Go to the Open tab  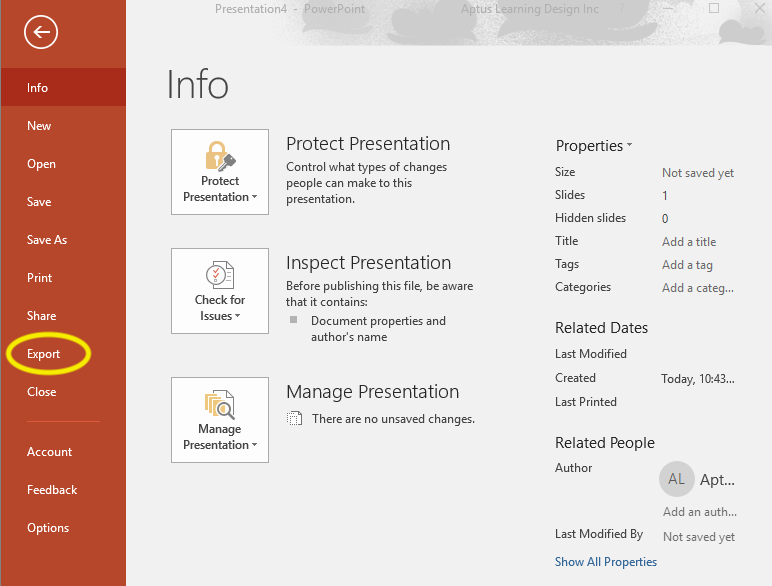click(63, 163)
